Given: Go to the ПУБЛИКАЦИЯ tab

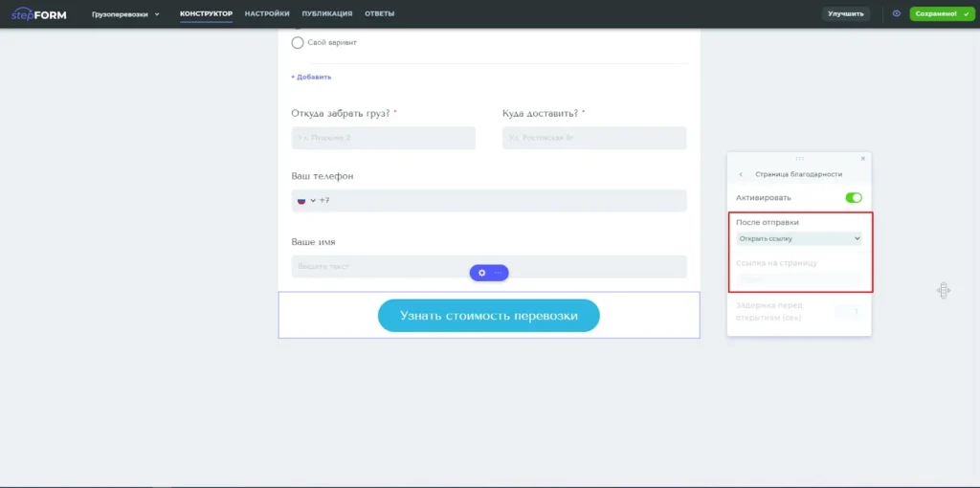Looking at the screenshot, I should tap(327, 13).
